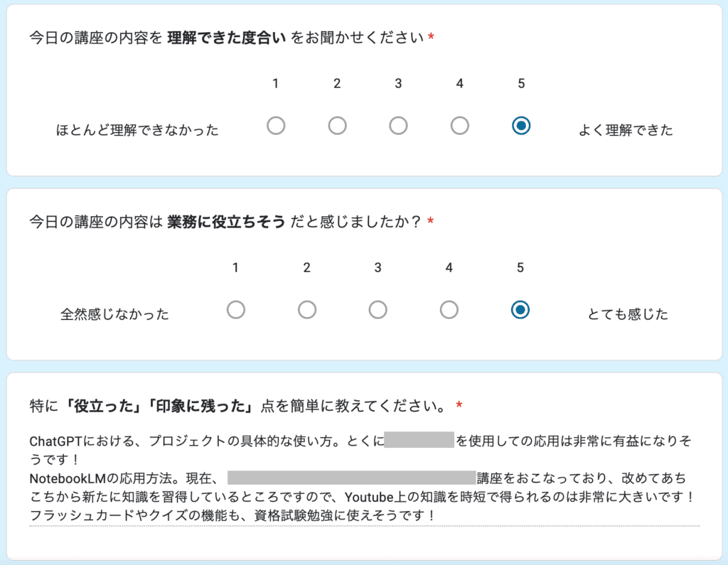The image size is (728, 565).
Task: Pick rating 4 for 理解できた度合い
Action: click(459, 125)
